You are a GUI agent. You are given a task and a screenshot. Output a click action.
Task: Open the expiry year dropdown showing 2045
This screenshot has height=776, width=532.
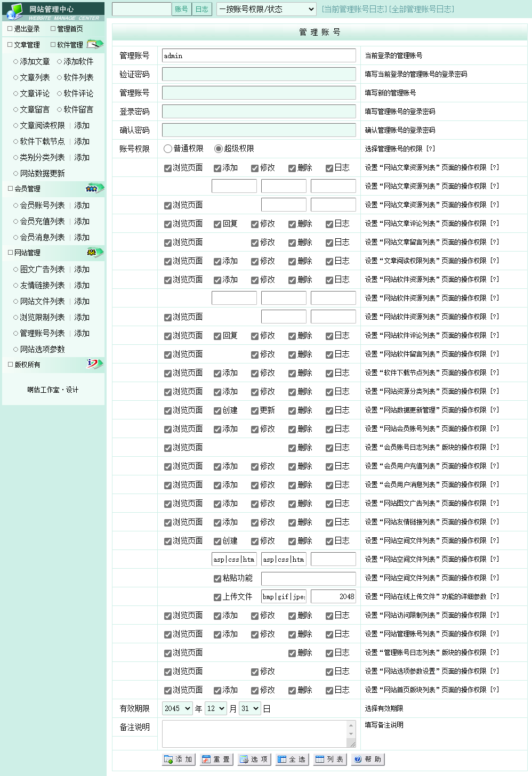[x=178, y=708]
